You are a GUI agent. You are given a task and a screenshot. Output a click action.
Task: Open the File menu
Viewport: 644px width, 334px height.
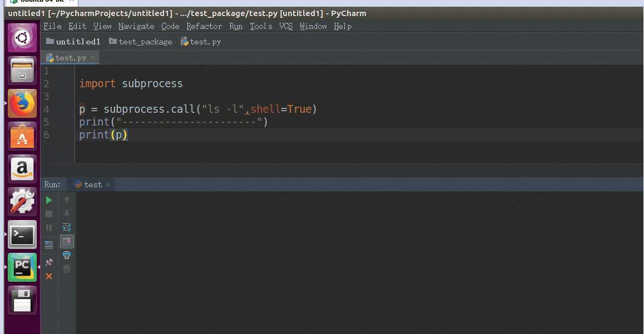tap(53, 26)
